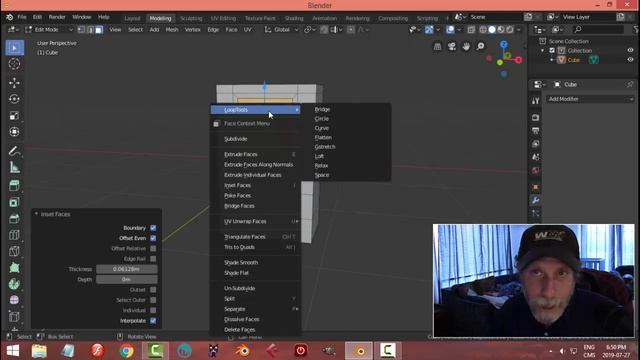Click the zoom view magnifier icon
This screenshot has height=360, width=640.
pyautogui.click(x=481, y=47)
